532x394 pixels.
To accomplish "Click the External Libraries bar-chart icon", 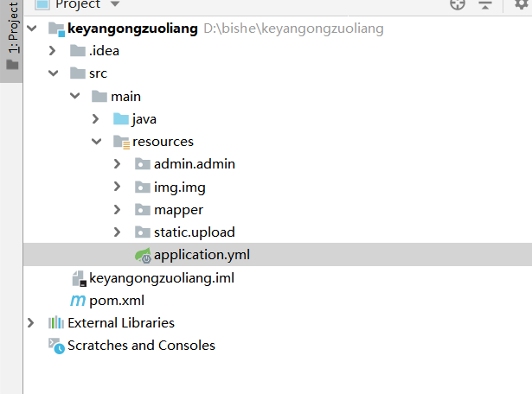I will [x=56, y=323].
